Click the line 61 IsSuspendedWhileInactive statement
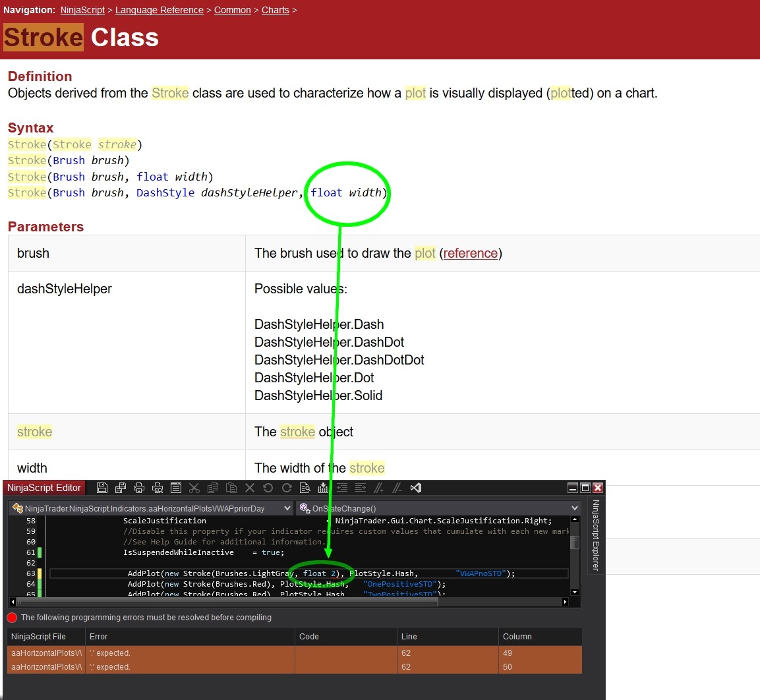 click(204, 552)
